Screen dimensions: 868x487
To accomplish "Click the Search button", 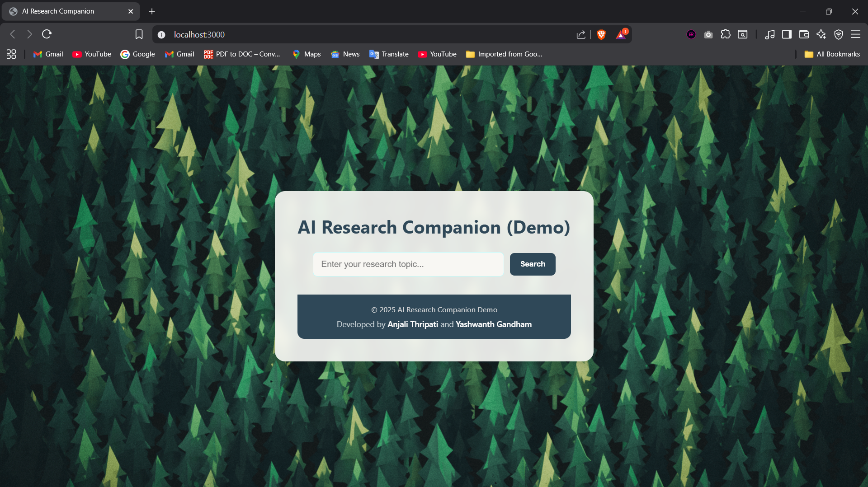I will tap(533, 264).
